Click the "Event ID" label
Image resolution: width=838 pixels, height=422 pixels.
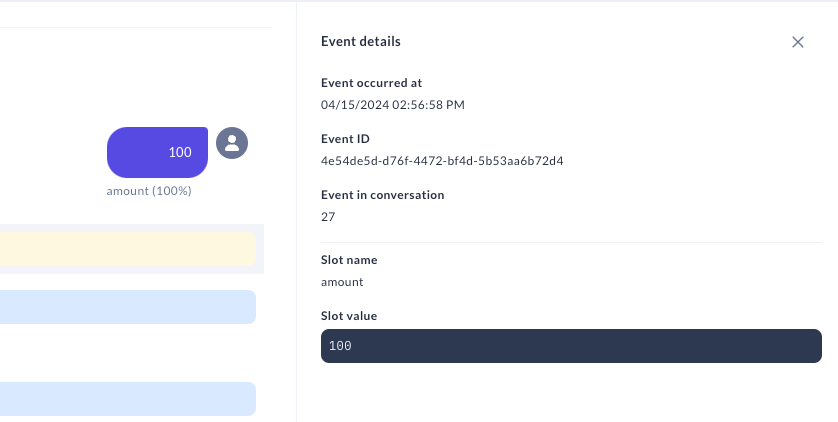345,139
